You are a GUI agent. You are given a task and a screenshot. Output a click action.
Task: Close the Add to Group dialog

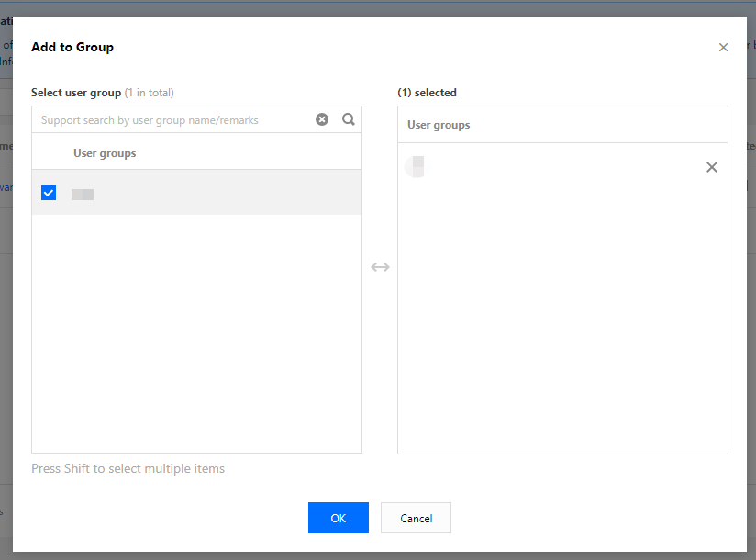point(723,48)
